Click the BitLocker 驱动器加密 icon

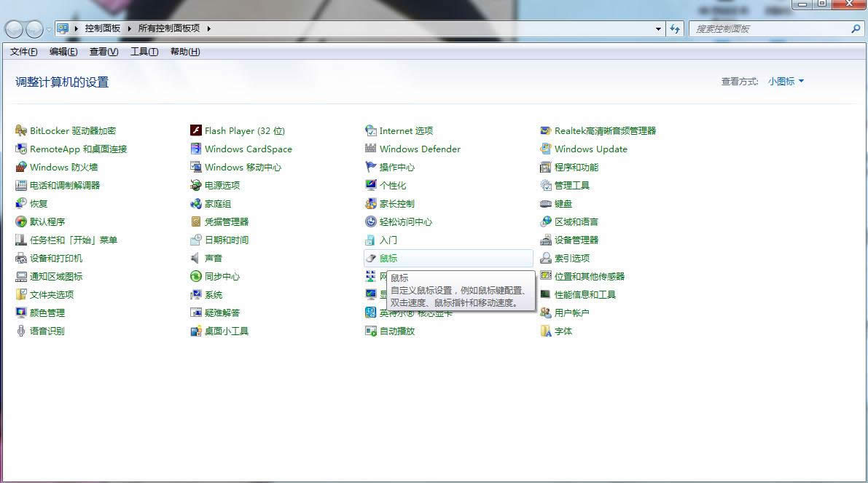tap(21, 131)
